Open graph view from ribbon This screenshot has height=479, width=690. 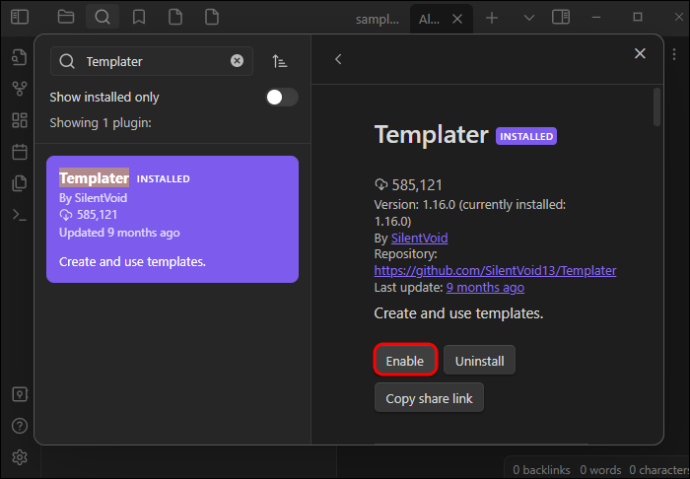point(19,88)
